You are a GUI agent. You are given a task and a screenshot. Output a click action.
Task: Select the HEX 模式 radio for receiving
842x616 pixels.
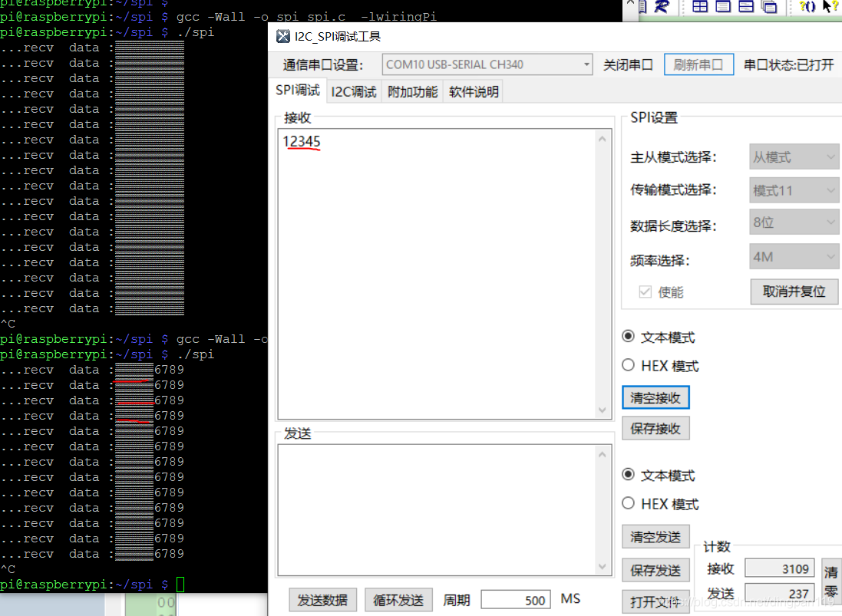pos(628,366)
